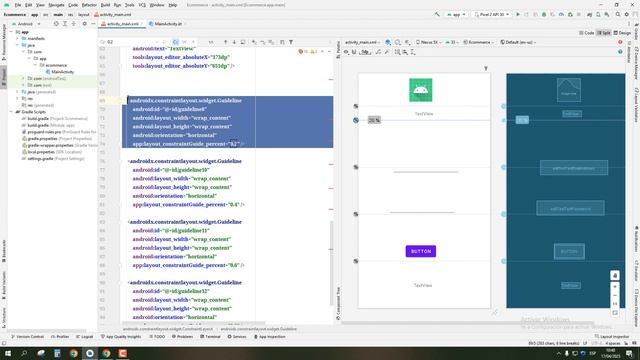Screen dimensions: 640x360
Task: Open Search Everywhere magnifier icon
Action: point(618,14)
